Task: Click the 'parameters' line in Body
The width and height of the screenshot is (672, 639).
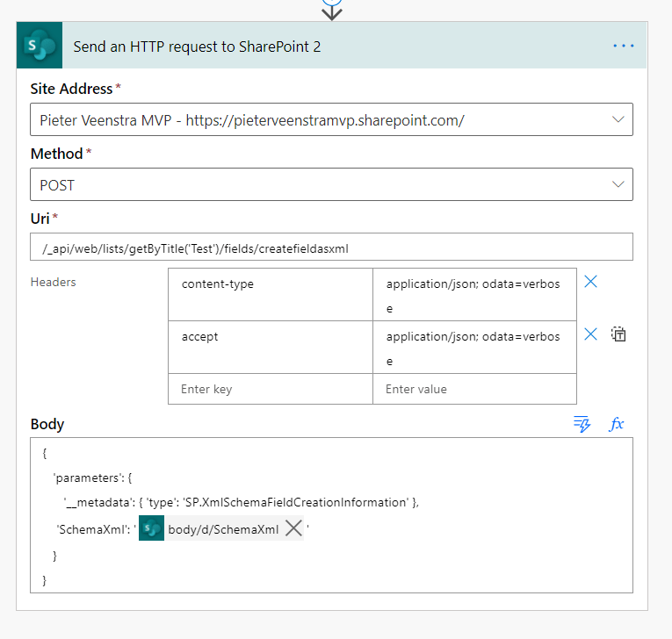Action: [x=93, y=478]
